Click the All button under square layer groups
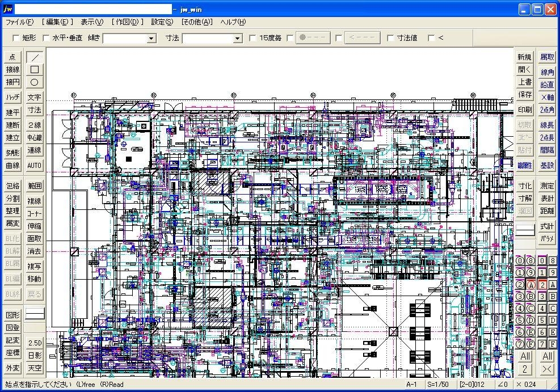 (x=547, y=356)
